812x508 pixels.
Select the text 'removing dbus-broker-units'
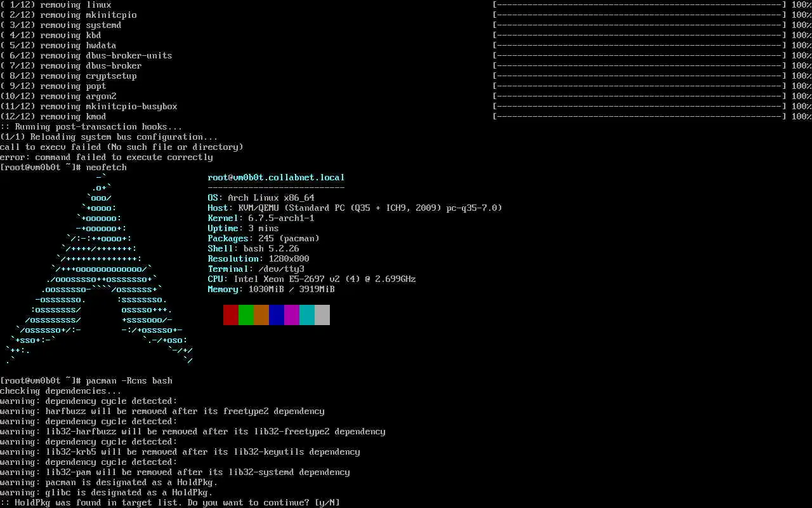coord(107,56)
